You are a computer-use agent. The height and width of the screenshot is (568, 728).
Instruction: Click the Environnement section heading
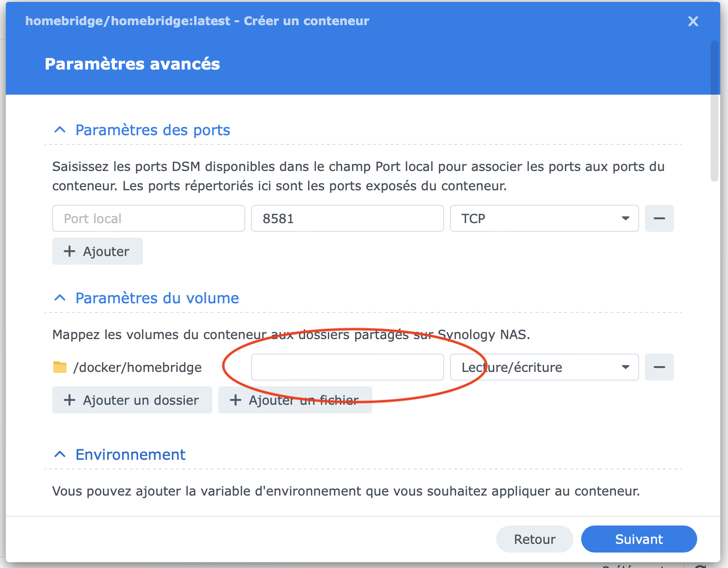tap(130, 454)
